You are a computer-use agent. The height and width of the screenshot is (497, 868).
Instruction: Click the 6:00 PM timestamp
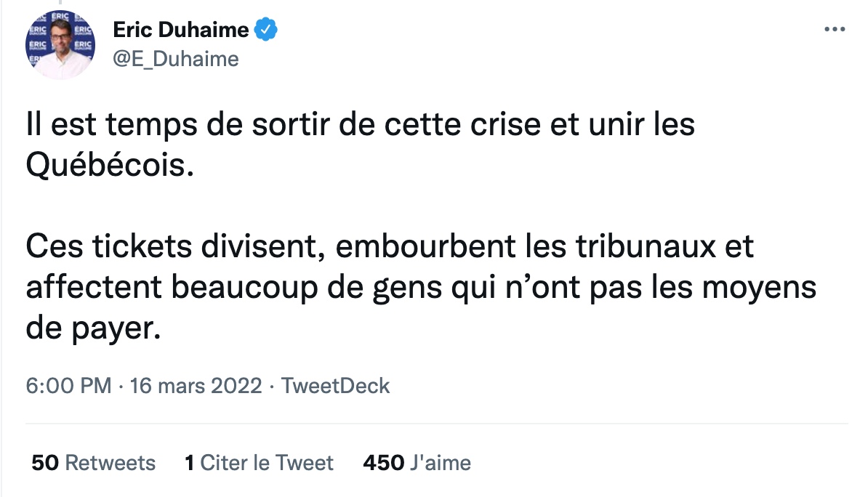click(68, 386)
